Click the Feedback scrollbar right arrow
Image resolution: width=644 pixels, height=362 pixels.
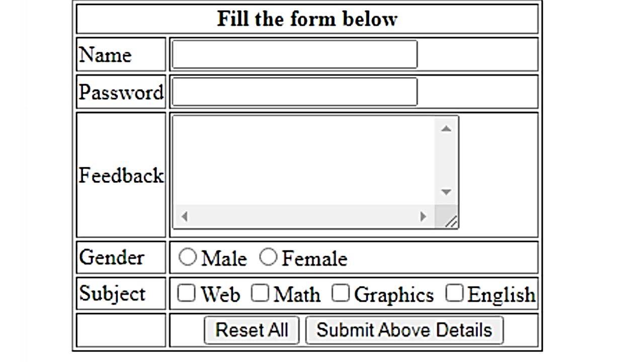pos(423,217)
